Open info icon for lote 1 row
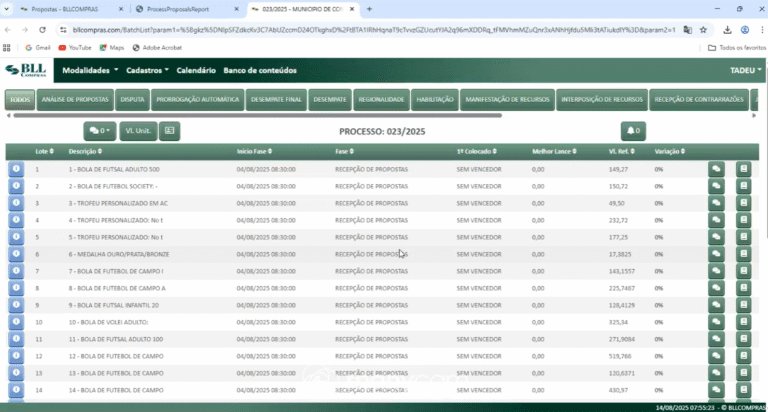This screenshot has width=768, height=412. point(16,169)
